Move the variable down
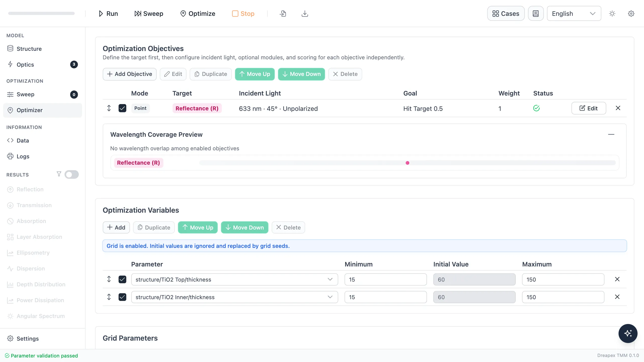 tap(245, 228)
